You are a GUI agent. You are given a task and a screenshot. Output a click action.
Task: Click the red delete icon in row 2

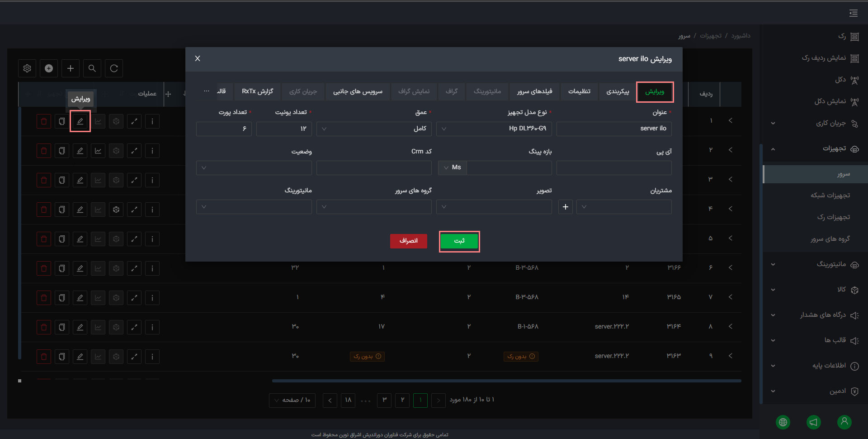click(44, 151)
